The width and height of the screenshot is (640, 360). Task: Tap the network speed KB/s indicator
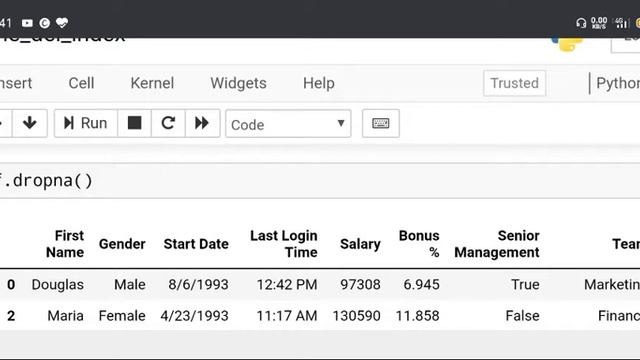coord(599,23)
